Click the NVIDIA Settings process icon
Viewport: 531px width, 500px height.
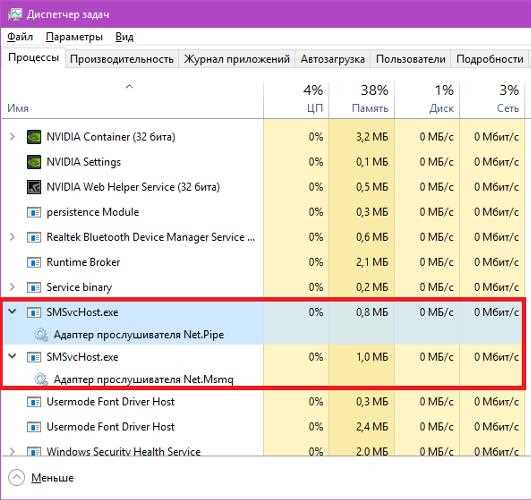[x=34, y=162]
